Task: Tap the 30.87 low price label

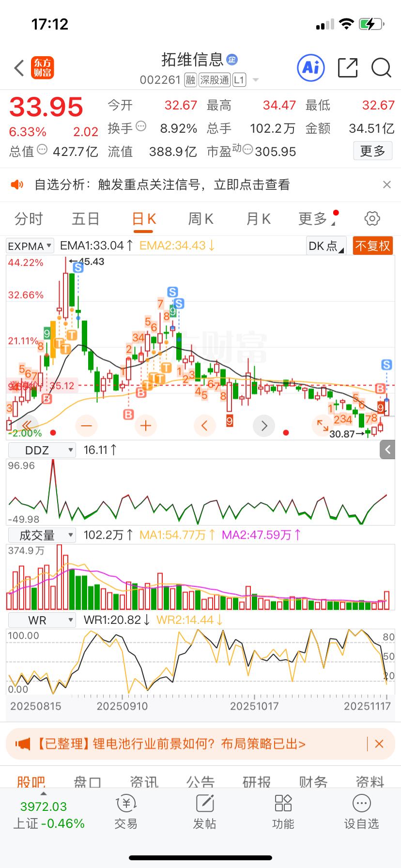Action: (x=342, y=434)
